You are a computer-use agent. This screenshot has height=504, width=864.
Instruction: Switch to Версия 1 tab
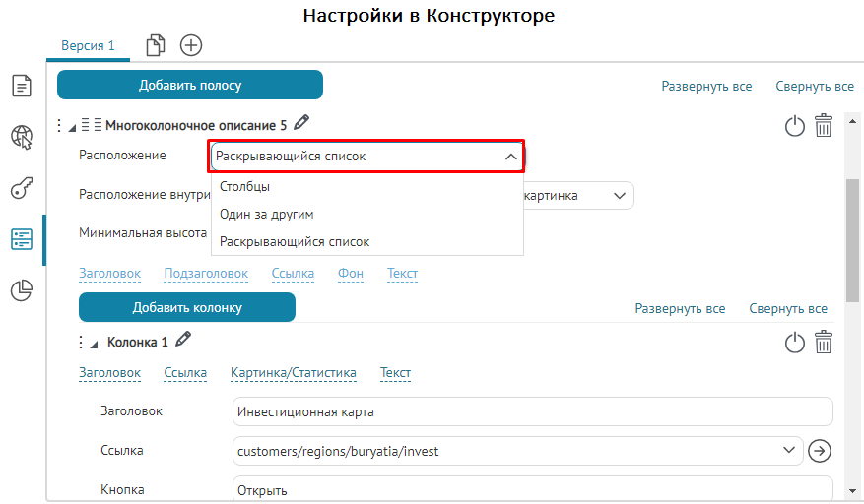(x=89, y=45)
